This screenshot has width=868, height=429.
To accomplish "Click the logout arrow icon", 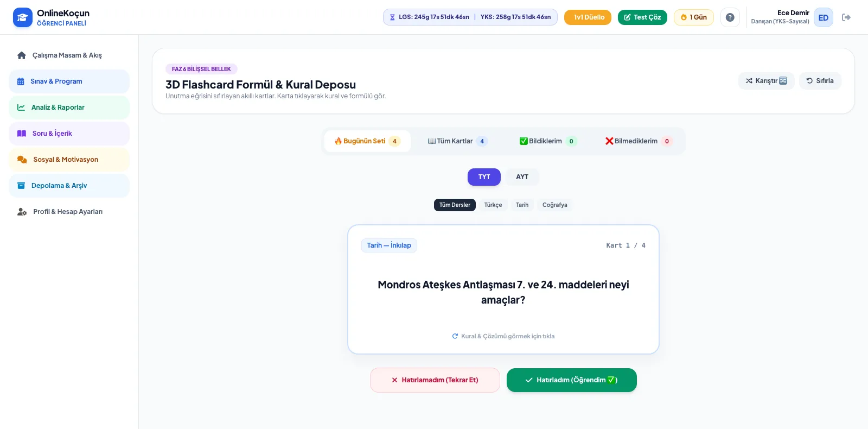I will pyautogui.click(x=846, y=17).
